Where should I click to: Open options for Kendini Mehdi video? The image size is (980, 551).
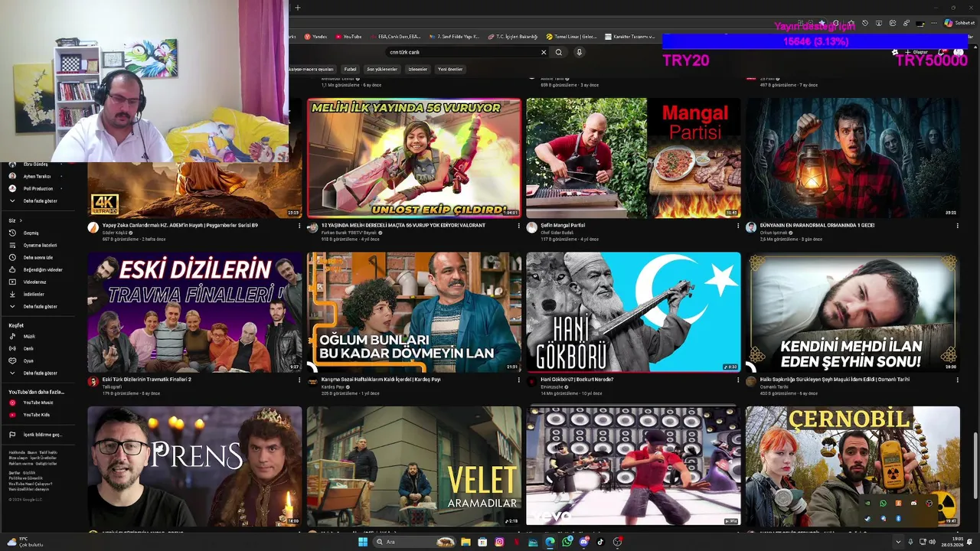(x=957, y=380)
